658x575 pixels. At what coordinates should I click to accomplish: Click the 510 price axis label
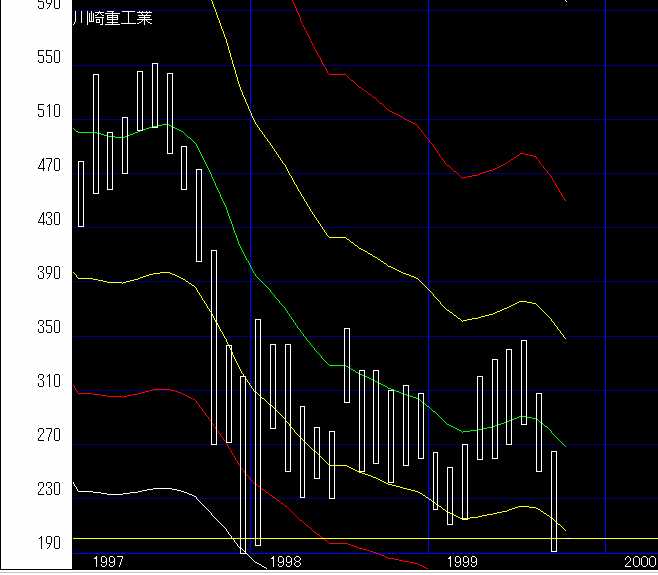tap(48, 112)
